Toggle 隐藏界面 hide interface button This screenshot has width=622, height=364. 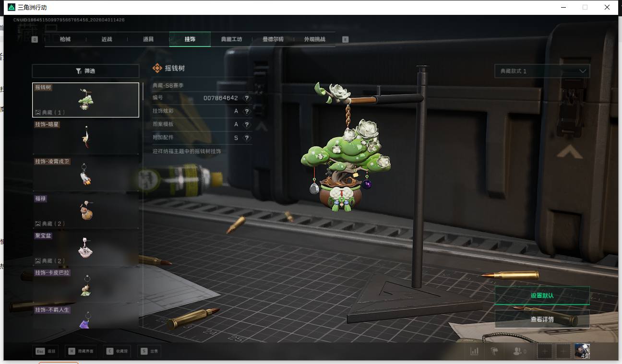click(x=80, y=351)
